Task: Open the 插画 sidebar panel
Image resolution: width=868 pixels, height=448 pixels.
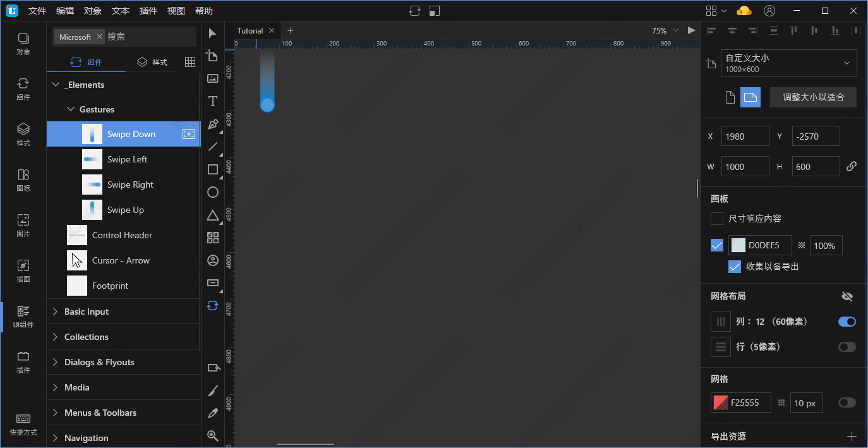Action: point(23,271)
